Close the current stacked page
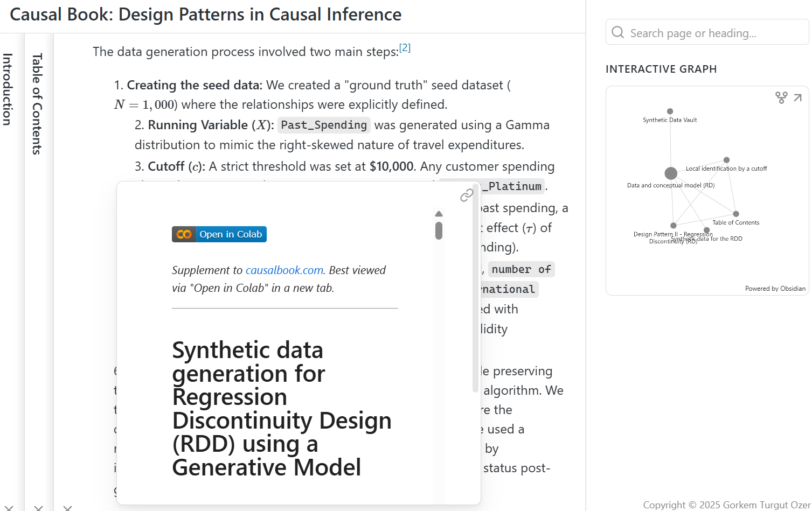812x511 pixels. coord(67,507)
